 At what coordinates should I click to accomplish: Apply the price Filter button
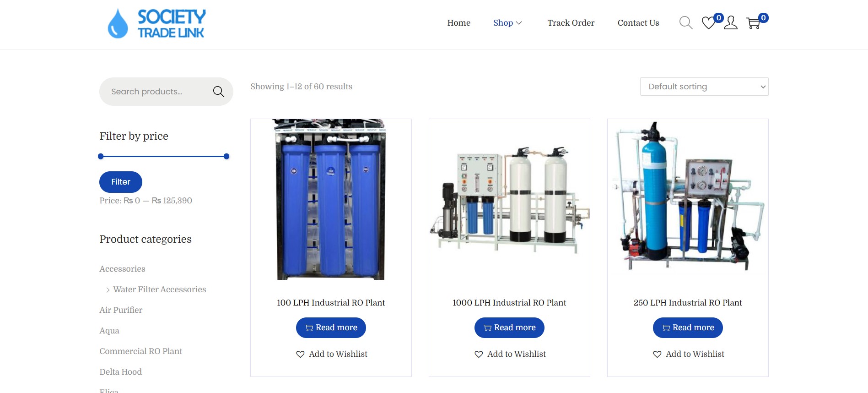pyautogui.click(x=121, y=182)
